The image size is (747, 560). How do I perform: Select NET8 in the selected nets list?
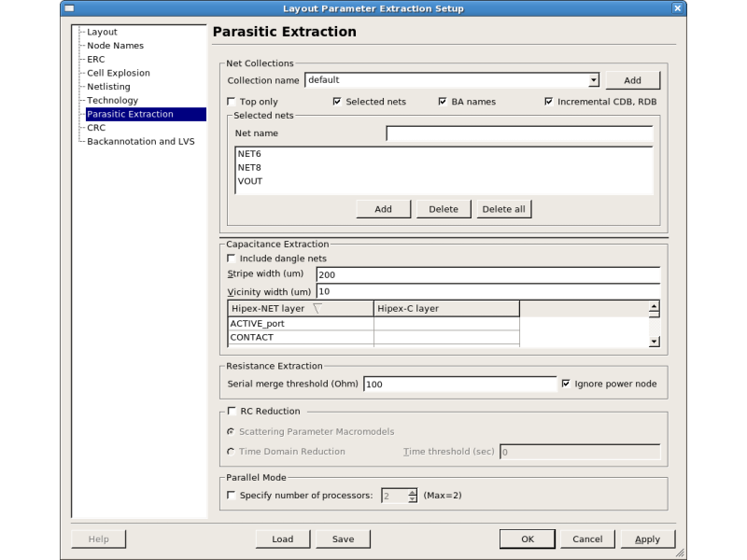tap(249, 167)
